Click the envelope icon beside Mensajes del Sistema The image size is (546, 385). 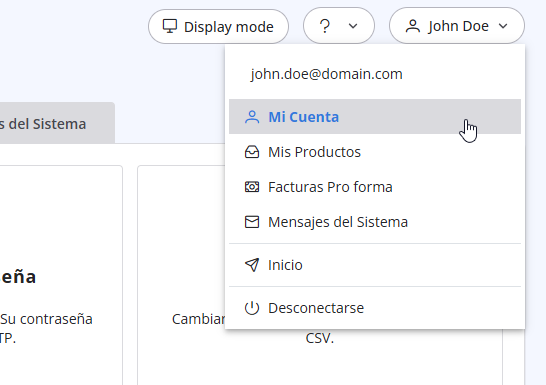point(252,222)
